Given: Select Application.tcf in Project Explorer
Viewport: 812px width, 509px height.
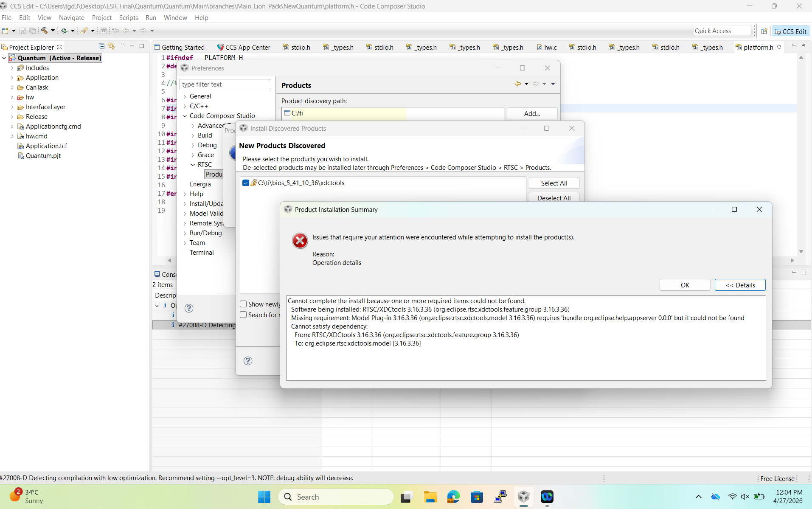Looking at the screenshot, I should (46, 146).
